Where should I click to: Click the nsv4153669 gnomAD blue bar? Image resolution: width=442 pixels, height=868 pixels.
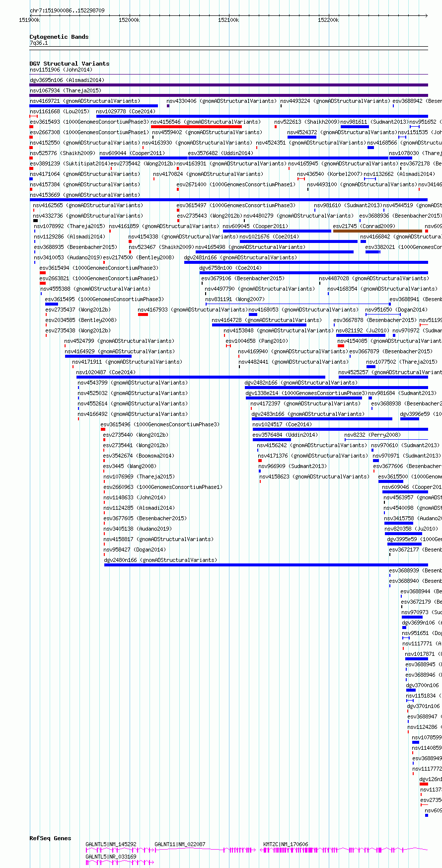pos(228,200)
